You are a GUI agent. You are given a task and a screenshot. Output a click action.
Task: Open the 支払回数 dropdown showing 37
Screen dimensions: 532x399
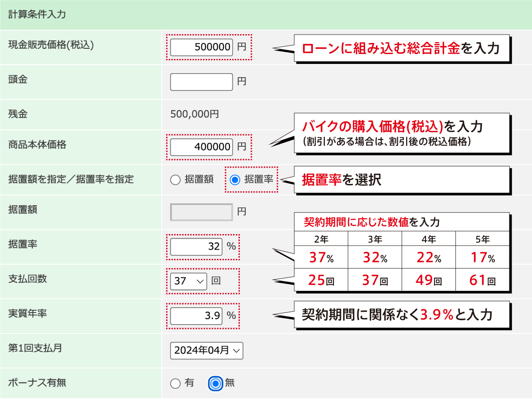point(188,281)
